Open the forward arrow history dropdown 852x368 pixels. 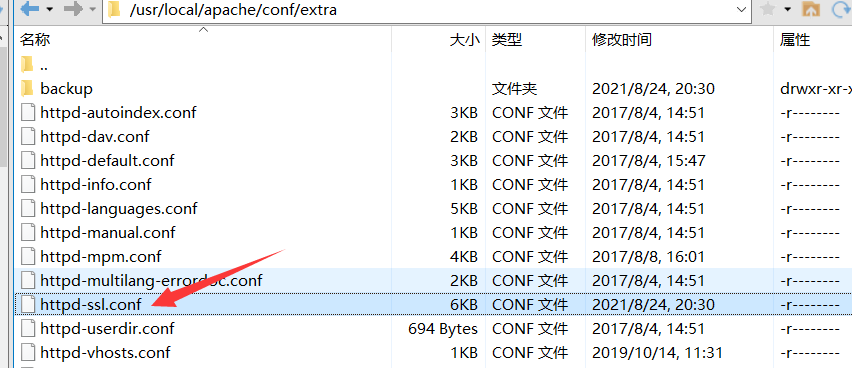point(92,10)
